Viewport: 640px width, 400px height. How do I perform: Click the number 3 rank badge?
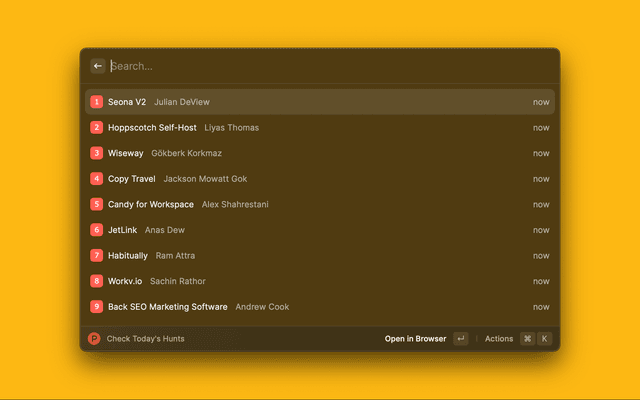coord(96,153)
